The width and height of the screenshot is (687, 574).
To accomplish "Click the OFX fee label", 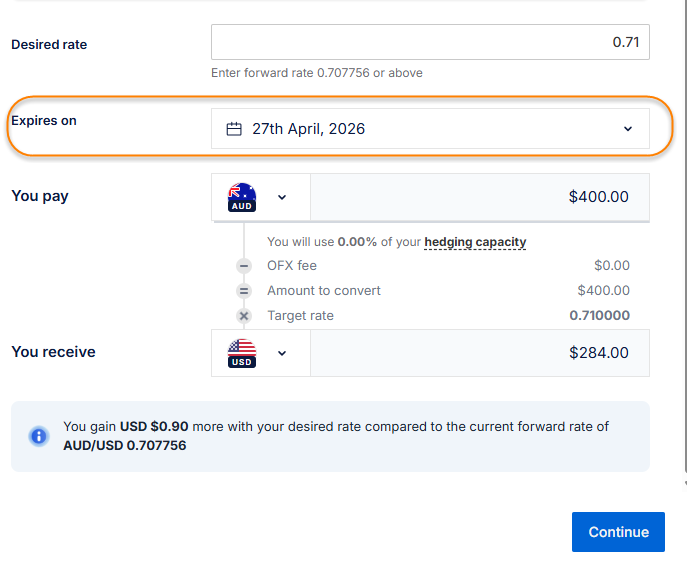I will pyautogui.click(x=292, y=266).
